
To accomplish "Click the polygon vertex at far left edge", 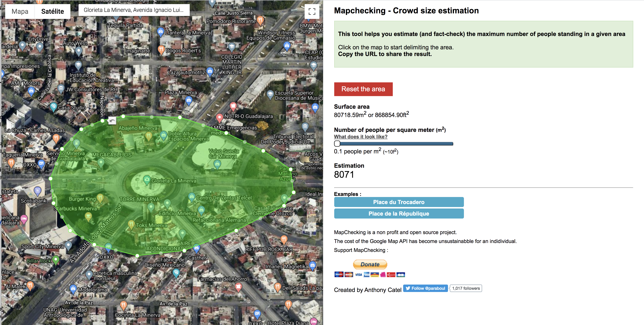I will (51, 178).
